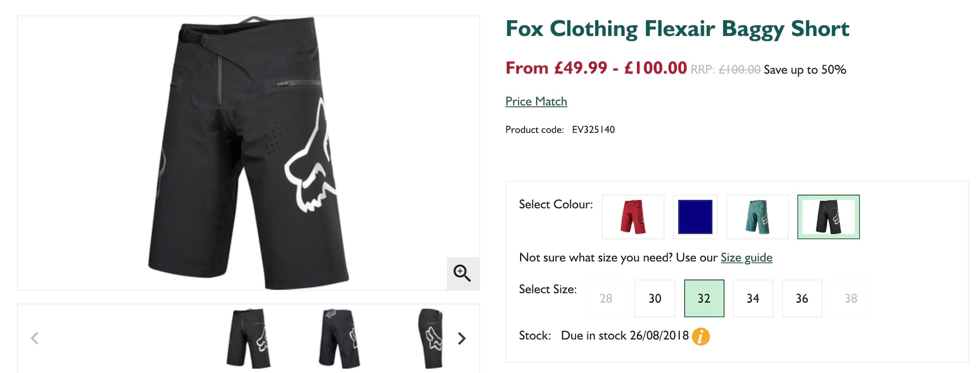Choose the teal green shorts colour
This screenshot has width=980, height=373.
[757, 217]
